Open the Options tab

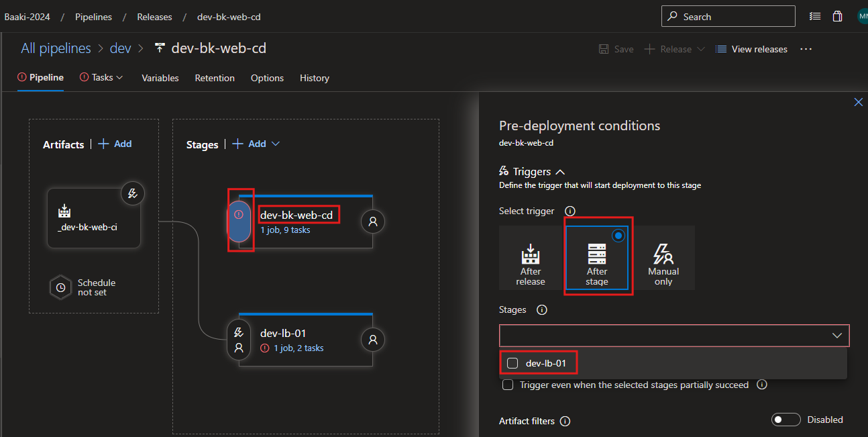(267, 78)
